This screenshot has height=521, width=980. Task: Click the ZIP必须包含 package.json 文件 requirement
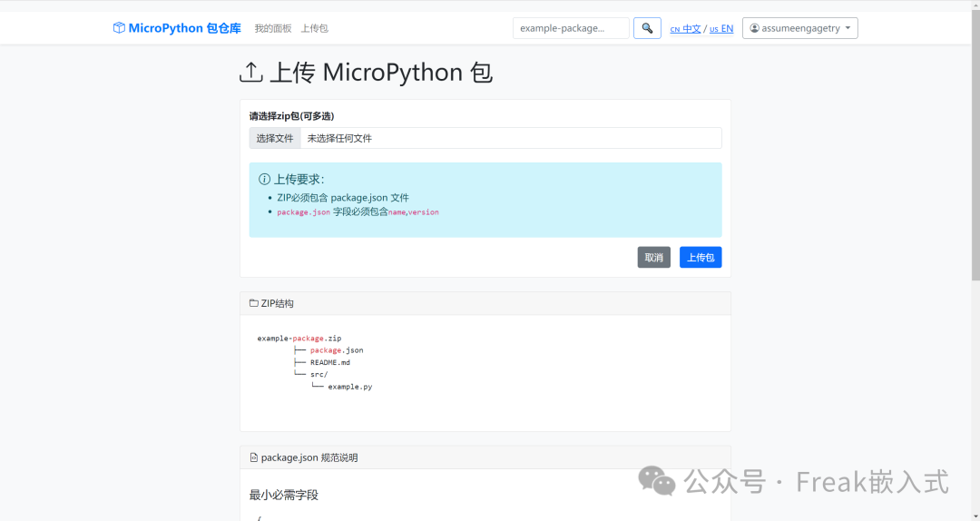click(x=343, y=198)
